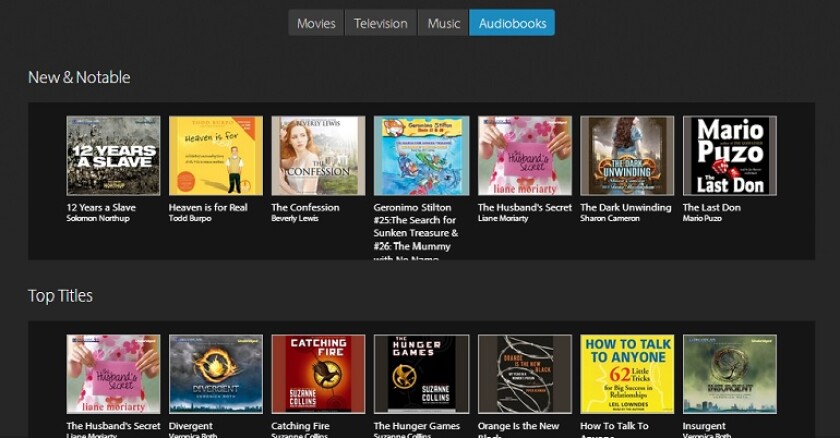Click The Husband's Secret title in New & Notable

click(x=524, y=208)
